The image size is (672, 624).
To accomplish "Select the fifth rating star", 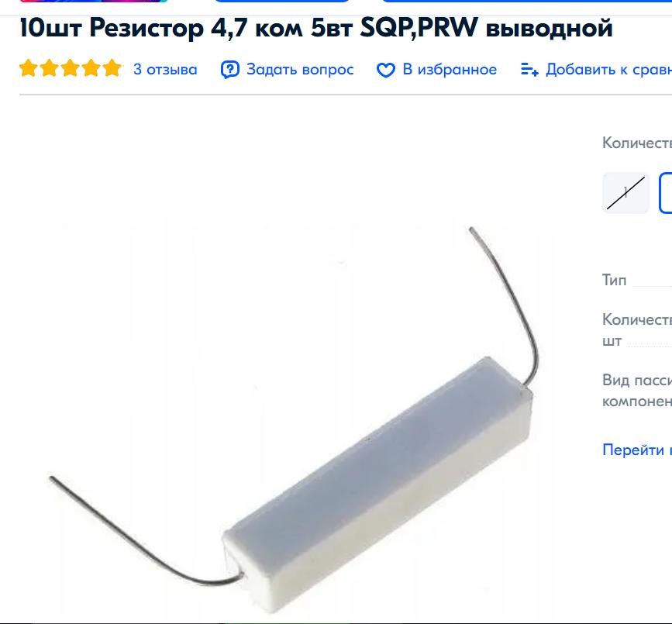I will [112, 68].
